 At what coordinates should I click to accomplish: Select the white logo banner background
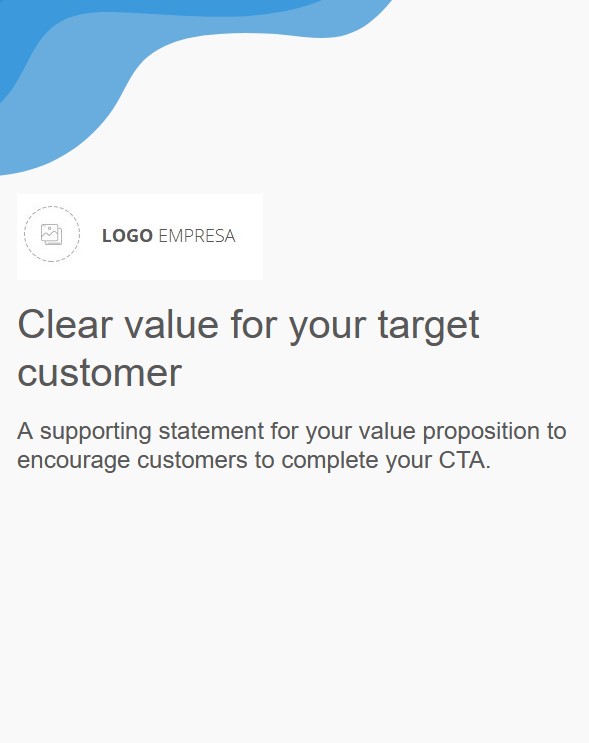pyautogui.click(x=140, y=236)
